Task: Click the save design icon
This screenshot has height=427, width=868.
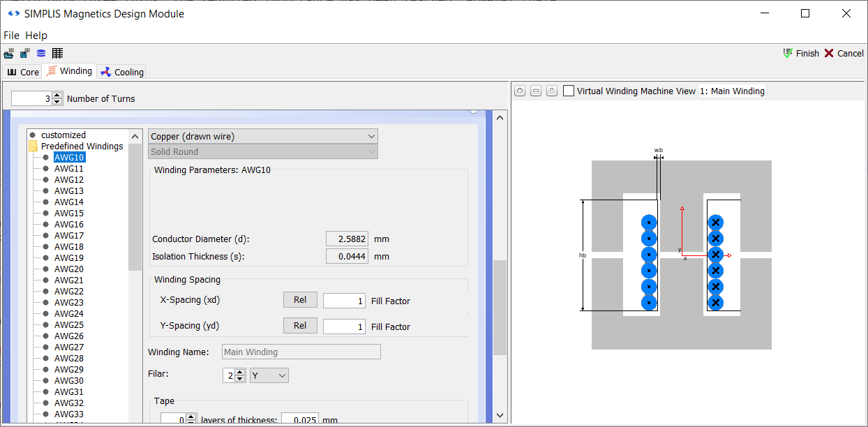Action: pos(24,54)
